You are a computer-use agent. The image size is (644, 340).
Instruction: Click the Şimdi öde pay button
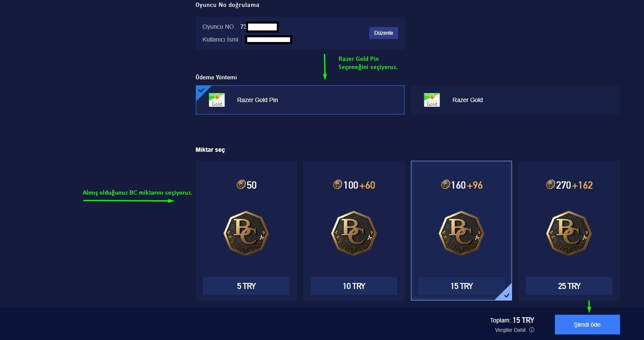587,325
